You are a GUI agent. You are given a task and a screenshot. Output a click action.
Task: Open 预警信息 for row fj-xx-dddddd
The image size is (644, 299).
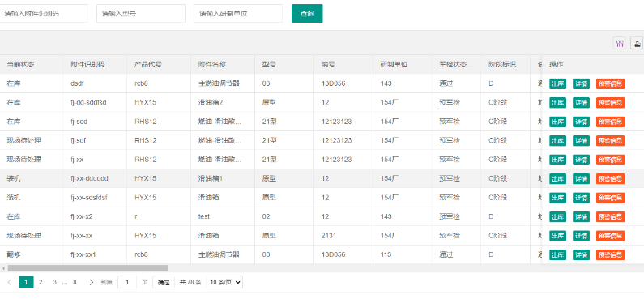(610, 178)
